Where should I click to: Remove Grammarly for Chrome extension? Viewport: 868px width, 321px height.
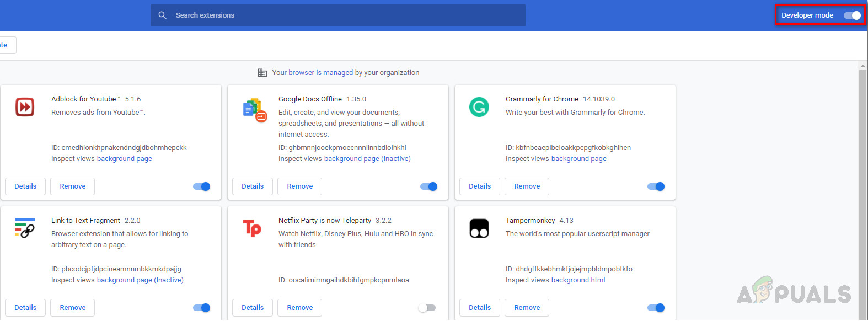(527, 186)
